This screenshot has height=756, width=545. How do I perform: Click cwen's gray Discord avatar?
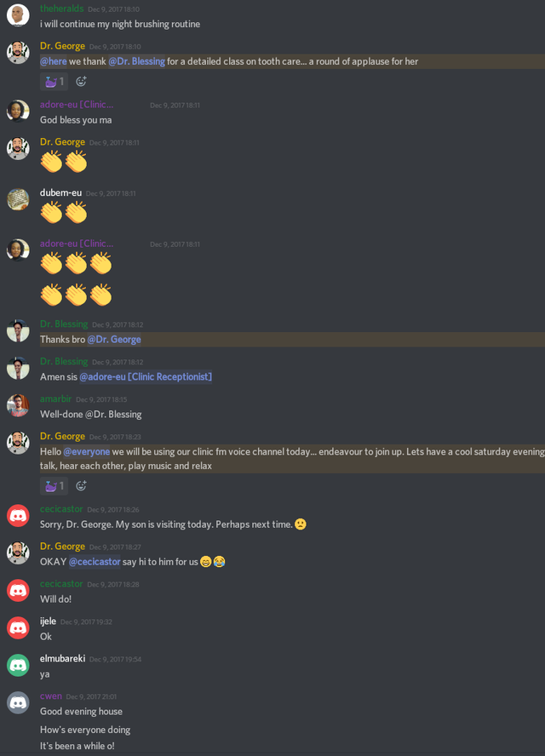(x=19, y=702)
